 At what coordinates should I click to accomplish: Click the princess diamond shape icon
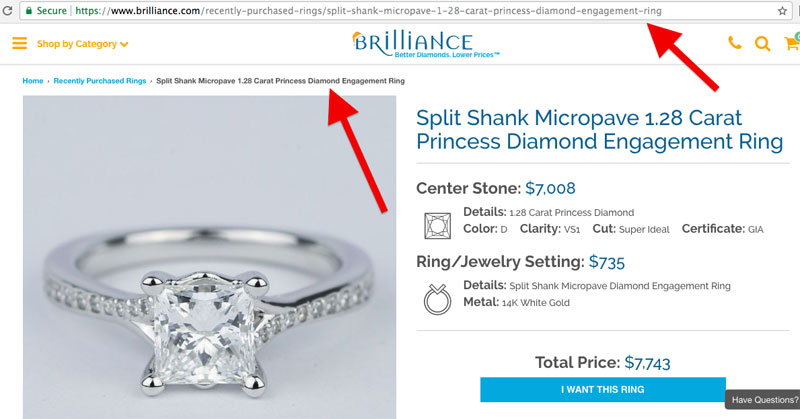click(x=437, y=226)
